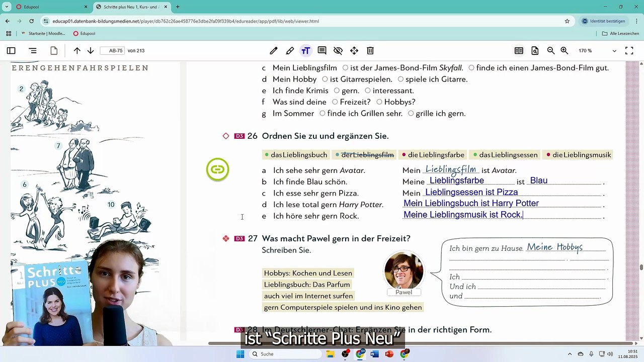The image size is (644, 362).
Task: Go to previous page with up arrow
Action: click(x=77, y=51)
